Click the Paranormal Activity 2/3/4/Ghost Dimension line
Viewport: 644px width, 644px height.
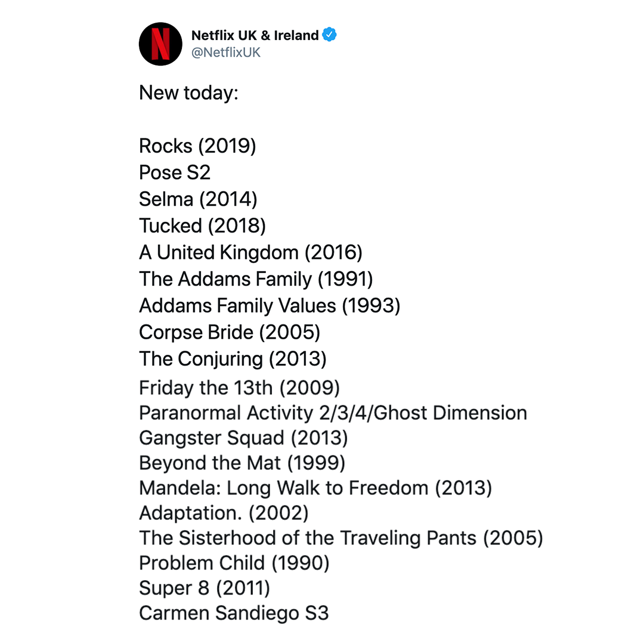[333, 413]
